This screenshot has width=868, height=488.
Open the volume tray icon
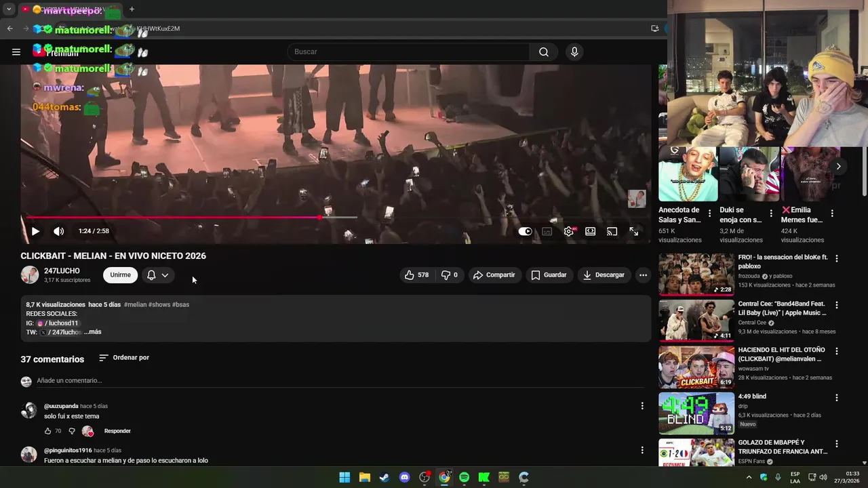pyautogui.click(x=823, y=477)
